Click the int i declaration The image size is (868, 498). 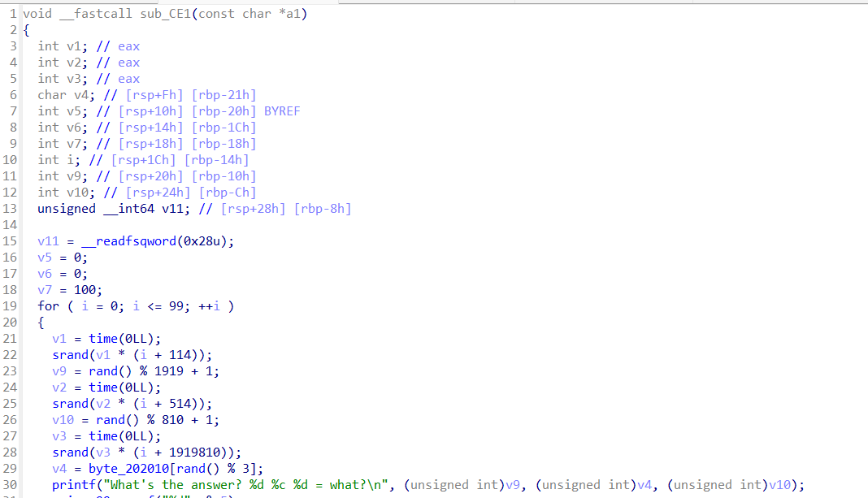(59, 160)
